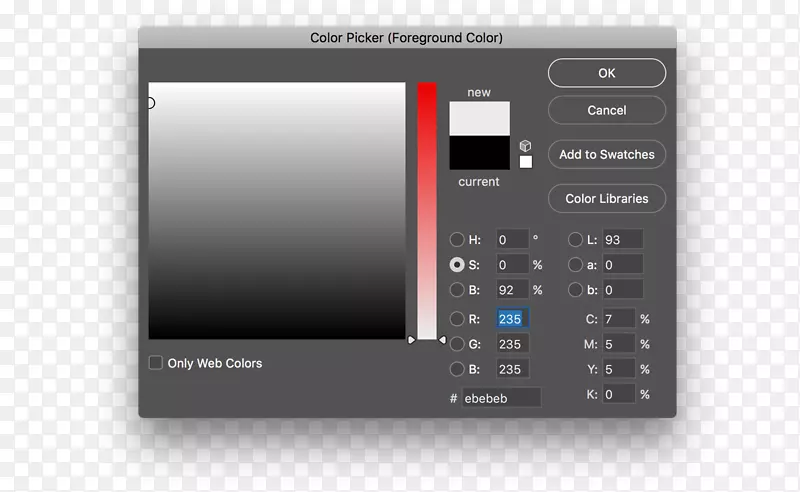
Task: Select the H hue radio button
Action: pyautogui.click(x=457, y=240)
